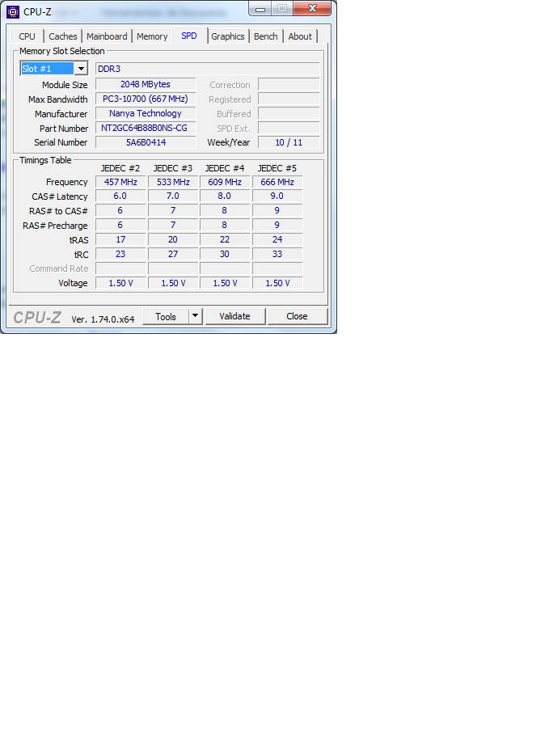Click the Ver. 1.74.0.x64 version text
Image resolution: width=549 pixels, height=756 pixels.
click(x=103, y=319)
